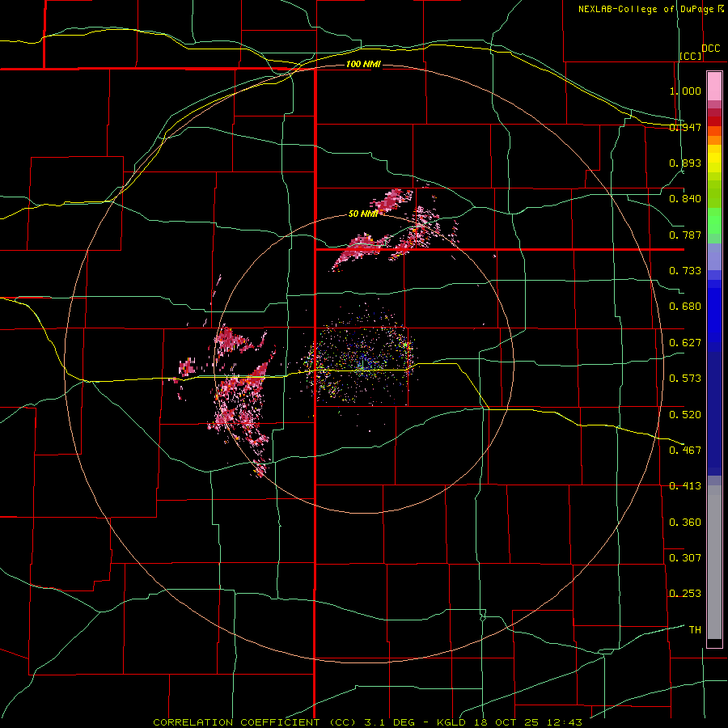Viewport: 728px width, 728px height.
Task: Click the 0.733 scale value
Action: click(x=685, y=271)
